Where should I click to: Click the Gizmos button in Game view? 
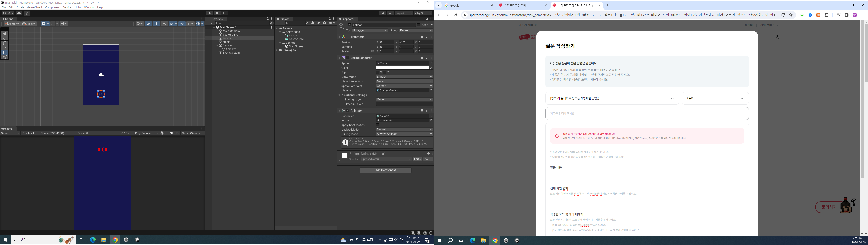click(195, 133)
